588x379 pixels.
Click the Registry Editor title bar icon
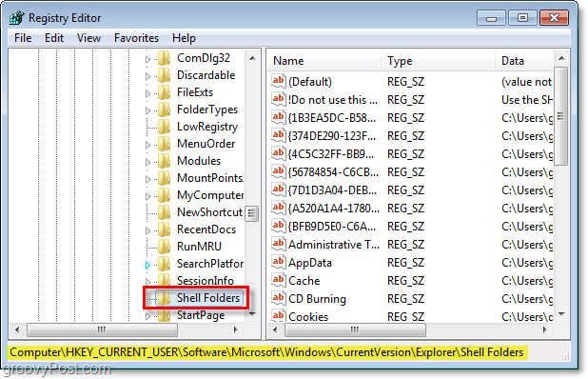17,17
